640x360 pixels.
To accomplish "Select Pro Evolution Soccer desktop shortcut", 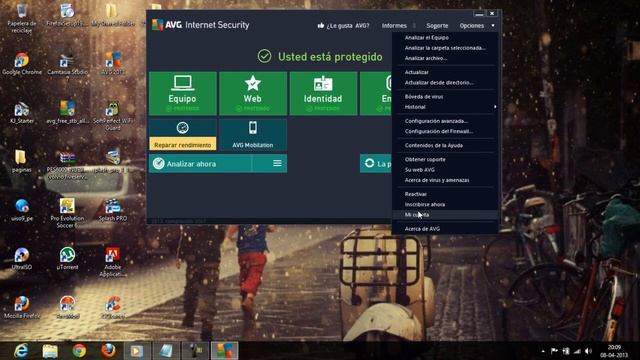I will click(x=67, y=213).
